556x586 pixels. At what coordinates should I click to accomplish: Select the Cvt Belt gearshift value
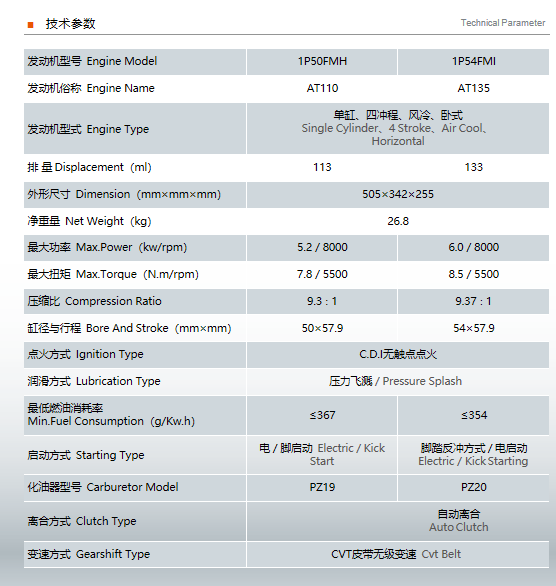tap(441, 554)
